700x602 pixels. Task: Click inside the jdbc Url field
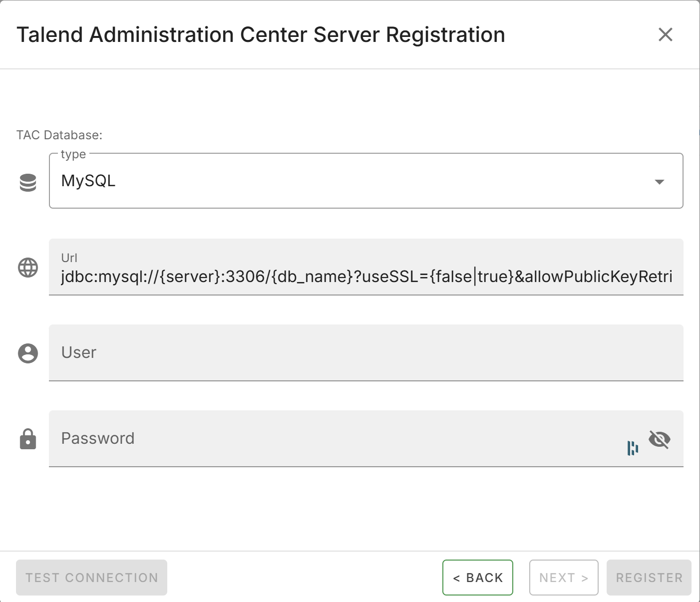pos(350,276)
